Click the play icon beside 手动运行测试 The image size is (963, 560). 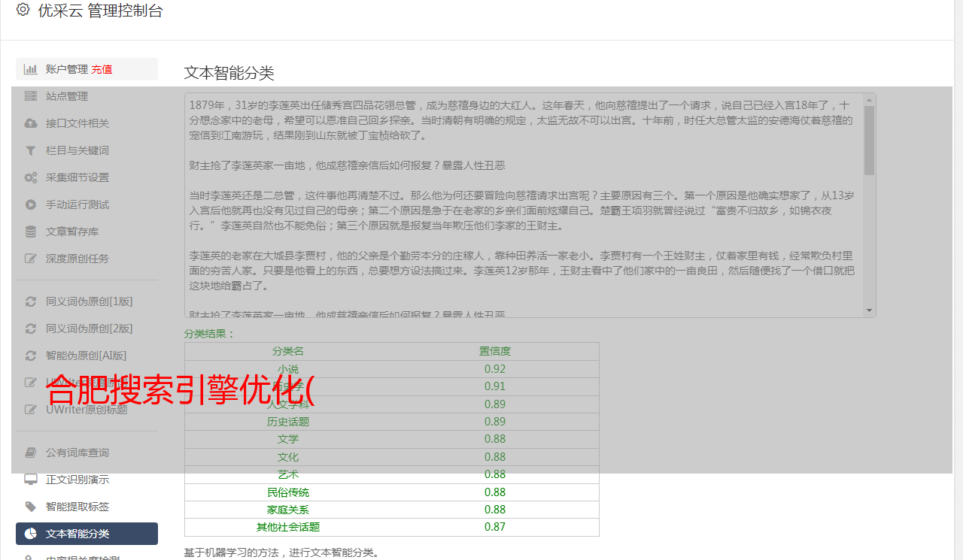[30, 204]
